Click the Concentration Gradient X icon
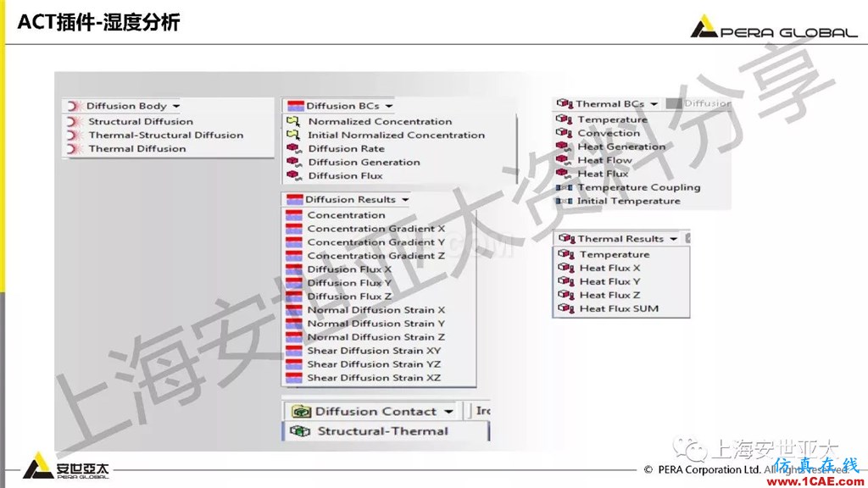 [x=293, y=229]
